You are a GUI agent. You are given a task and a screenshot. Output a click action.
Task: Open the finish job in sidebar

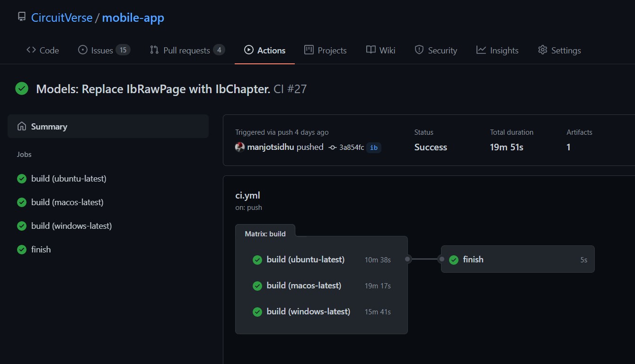pyautogui.click(x=41, y=249)
